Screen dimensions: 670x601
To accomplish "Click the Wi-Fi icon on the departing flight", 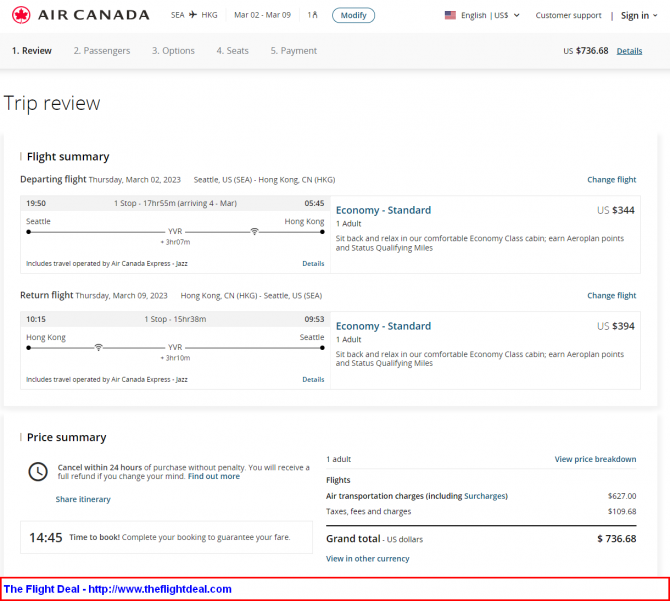I will tap(255, 232).
